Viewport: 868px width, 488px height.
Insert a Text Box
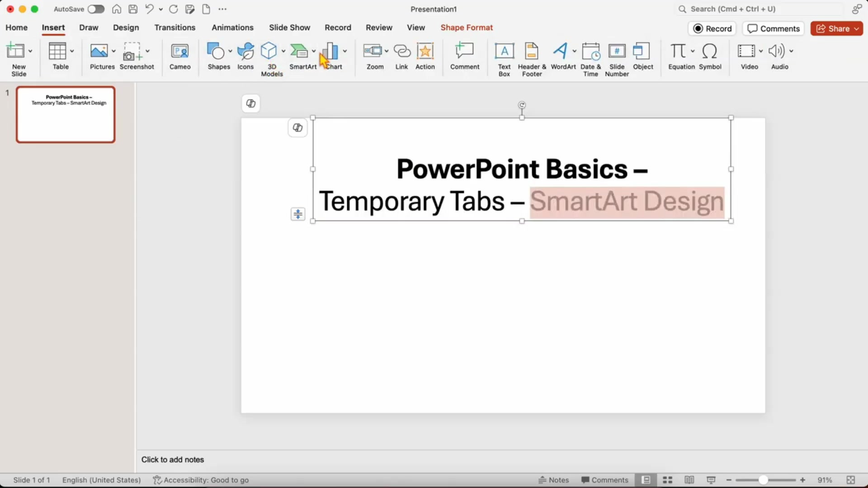coord(504,59)
